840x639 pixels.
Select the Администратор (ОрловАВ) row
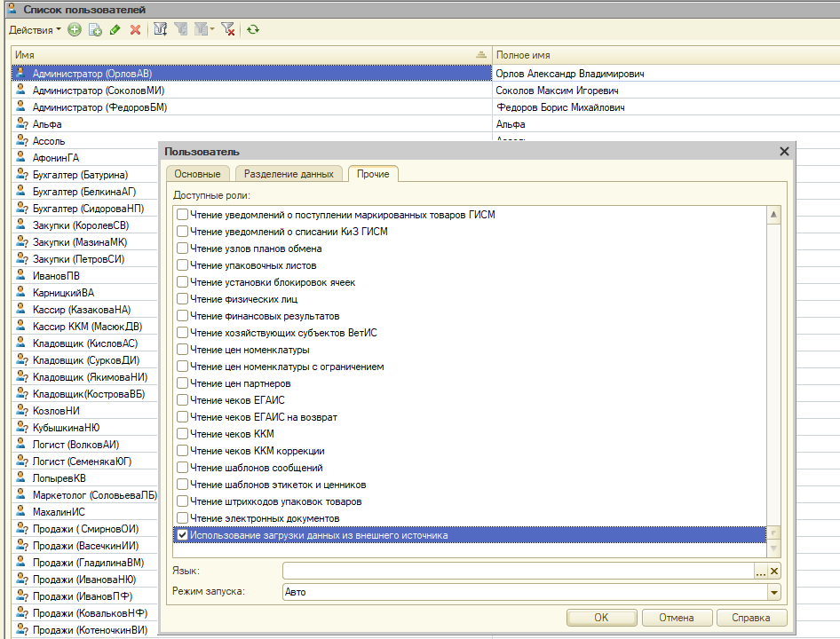[251, 74]
